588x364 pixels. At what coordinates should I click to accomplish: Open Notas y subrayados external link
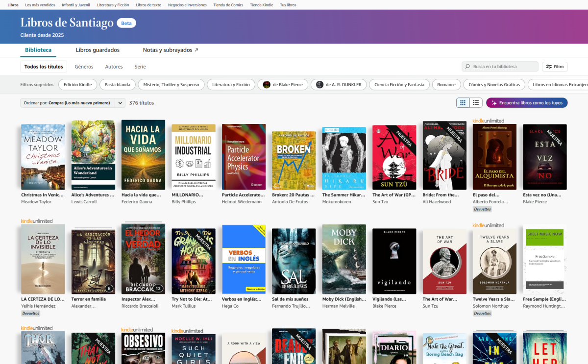point(171,50)
